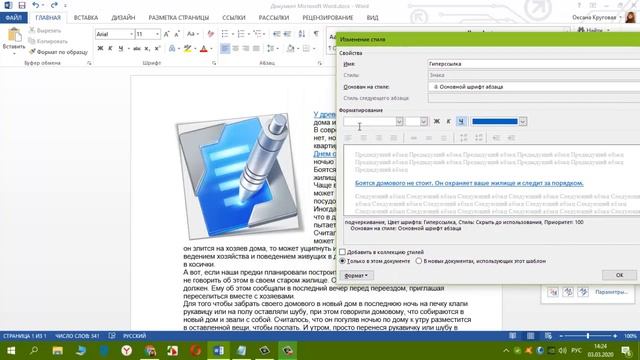Click the Копировать (Copy) button

(x=48, y=41)
